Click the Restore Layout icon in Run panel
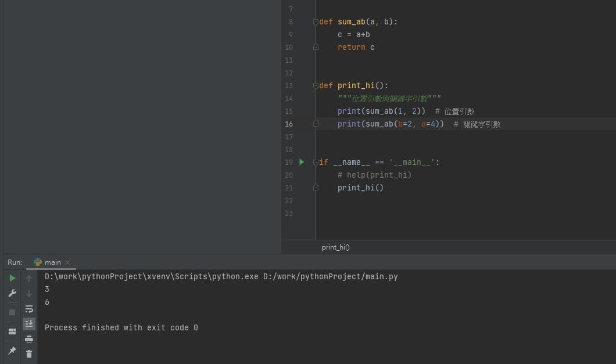 pos(12,331)
